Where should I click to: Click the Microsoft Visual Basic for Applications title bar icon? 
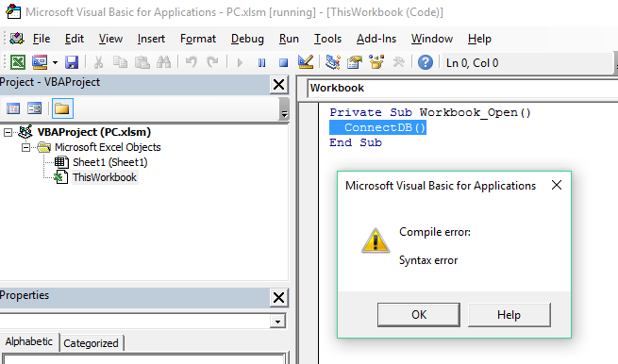click(13, 11)
